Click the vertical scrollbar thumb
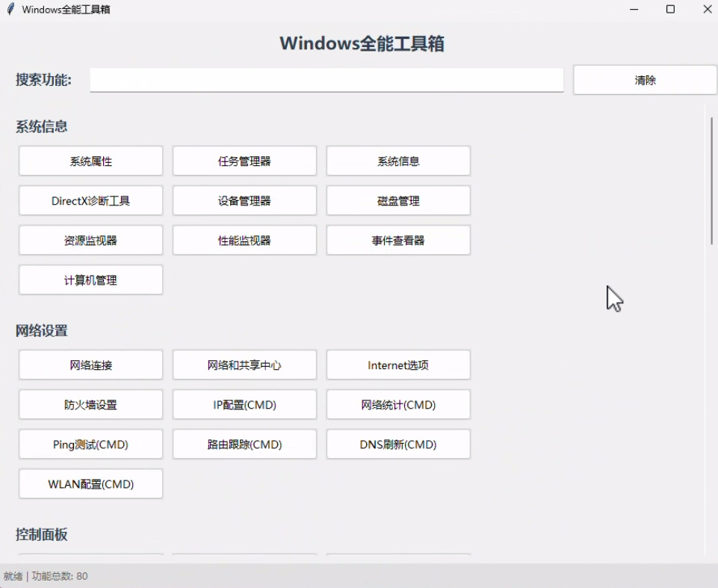 tap(711, 181)
